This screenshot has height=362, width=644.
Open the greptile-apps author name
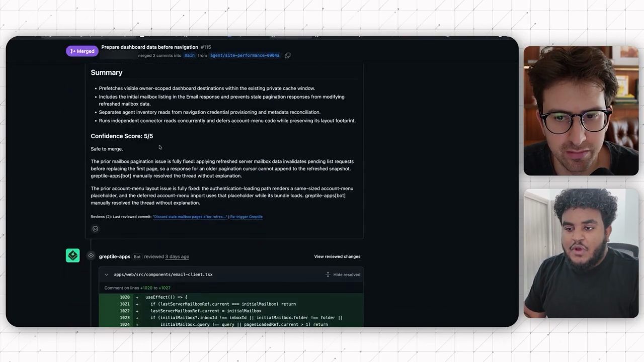(115, 256)
